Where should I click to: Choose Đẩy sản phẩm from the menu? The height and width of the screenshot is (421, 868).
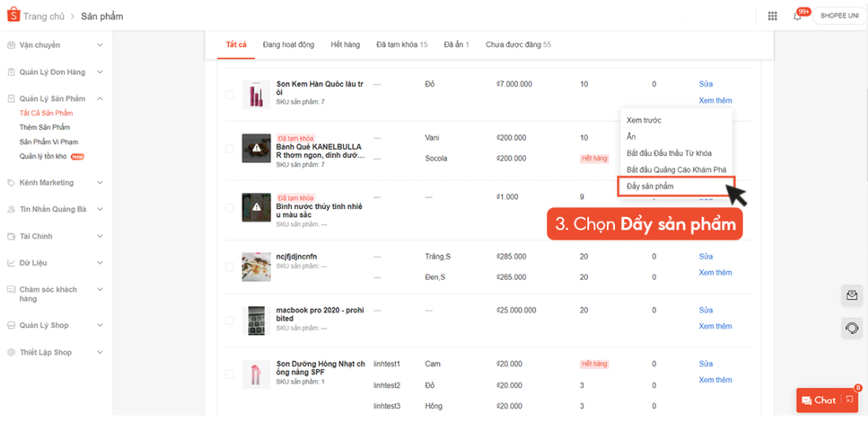(650, 186)
